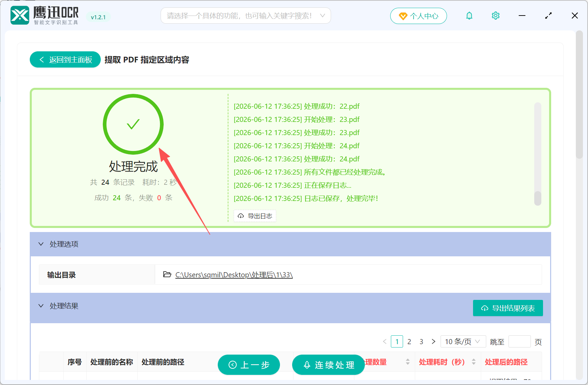Select results page 1
The image size is (588, 385).
[397, 341]
